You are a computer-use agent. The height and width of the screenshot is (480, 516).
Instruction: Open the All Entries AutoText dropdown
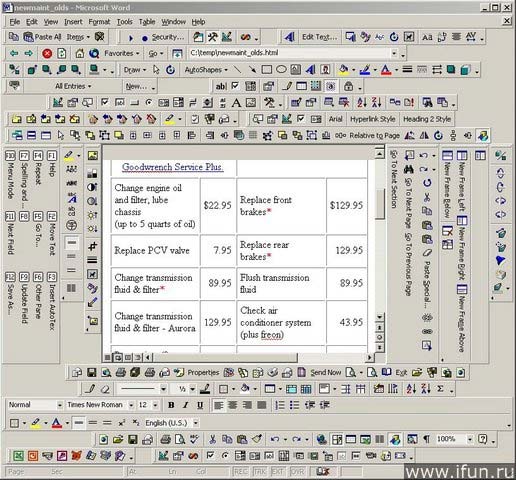73,86
